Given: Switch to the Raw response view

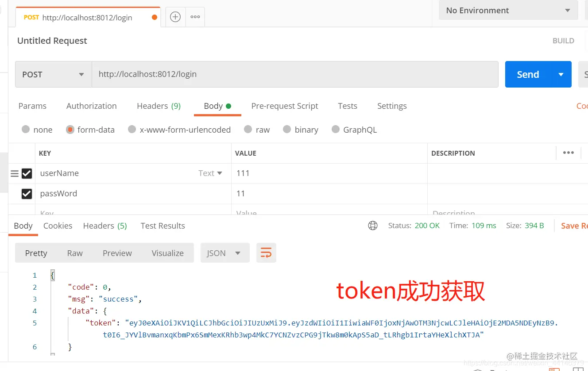Looking at the screenshot, I should pos(75,253).
